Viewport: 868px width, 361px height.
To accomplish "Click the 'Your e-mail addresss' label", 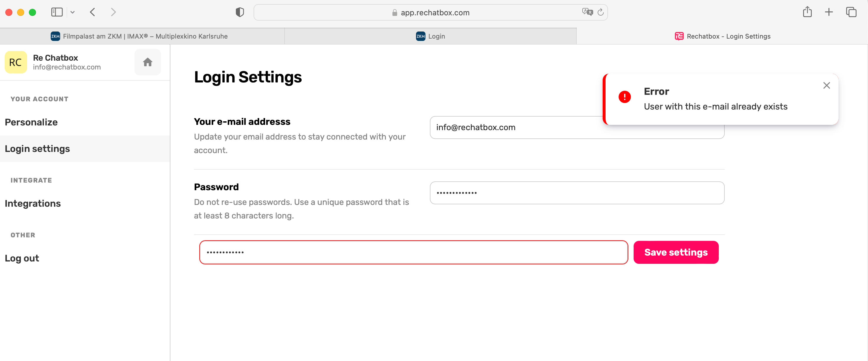I will [242, 121].
